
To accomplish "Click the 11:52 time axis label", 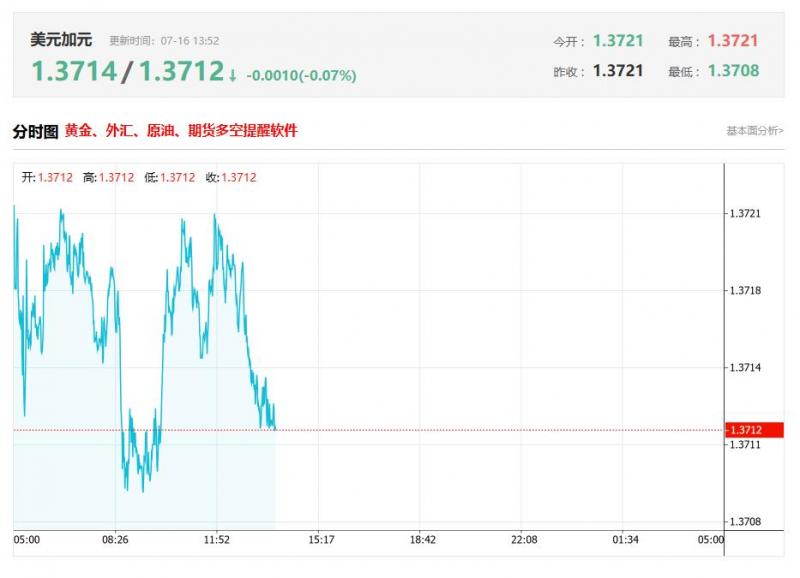I will coord(217,540).
